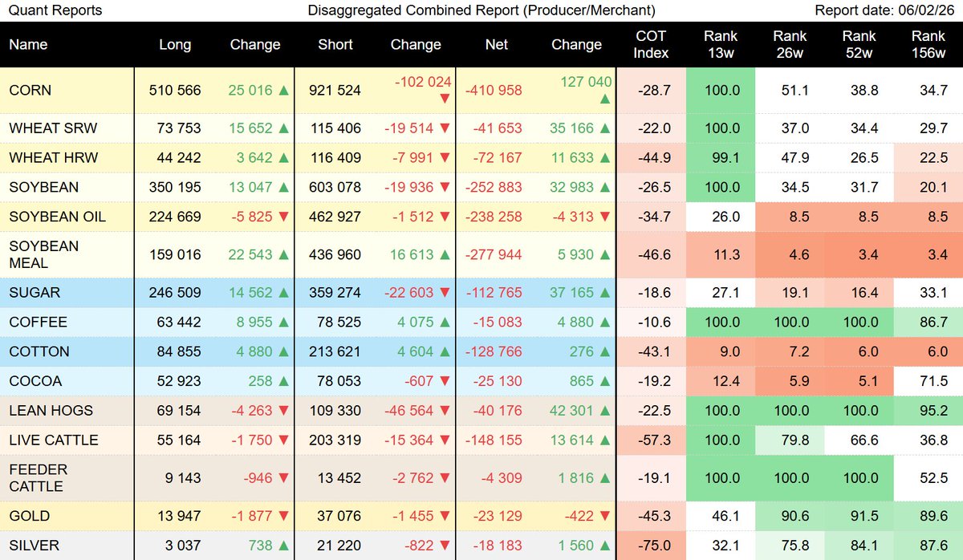Click SOYBEAN long value 350 195

tap(175, 188)
